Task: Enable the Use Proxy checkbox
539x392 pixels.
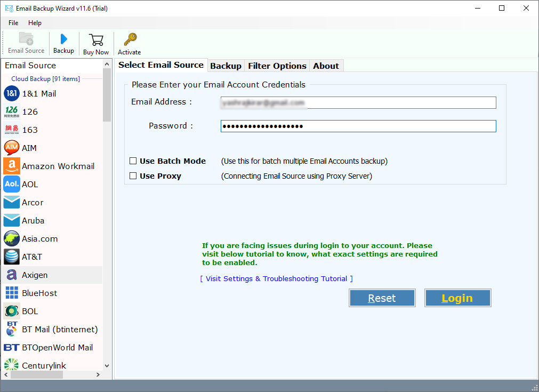Action: pyautogui.click(x=133, y=175)
